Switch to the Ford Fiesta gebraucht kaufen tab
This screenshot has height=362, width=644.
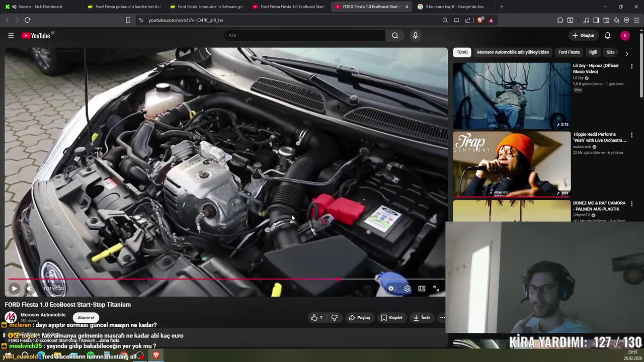point(124,7)
